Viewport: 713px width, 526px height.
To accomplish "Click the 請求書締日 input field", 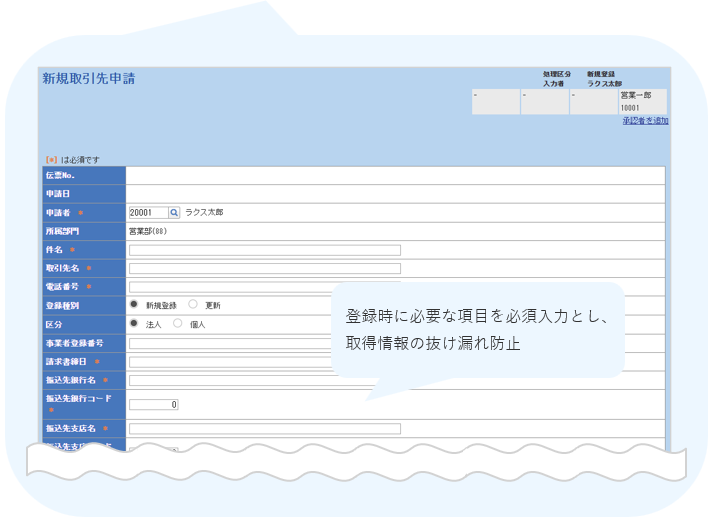I will (230, 361).
